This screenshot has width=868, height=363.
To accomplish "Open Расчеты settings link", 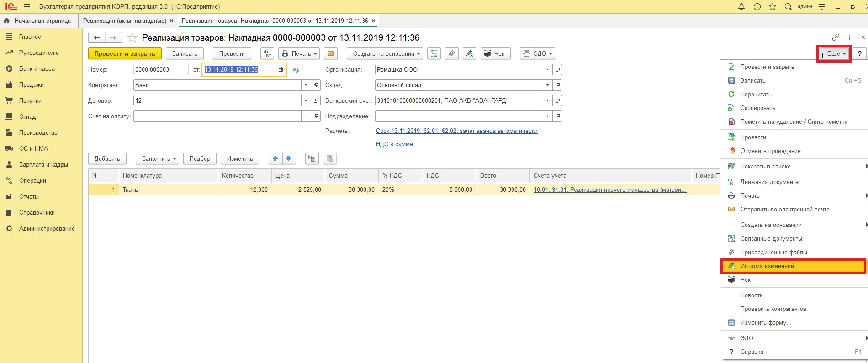I will tap(456, 131).
